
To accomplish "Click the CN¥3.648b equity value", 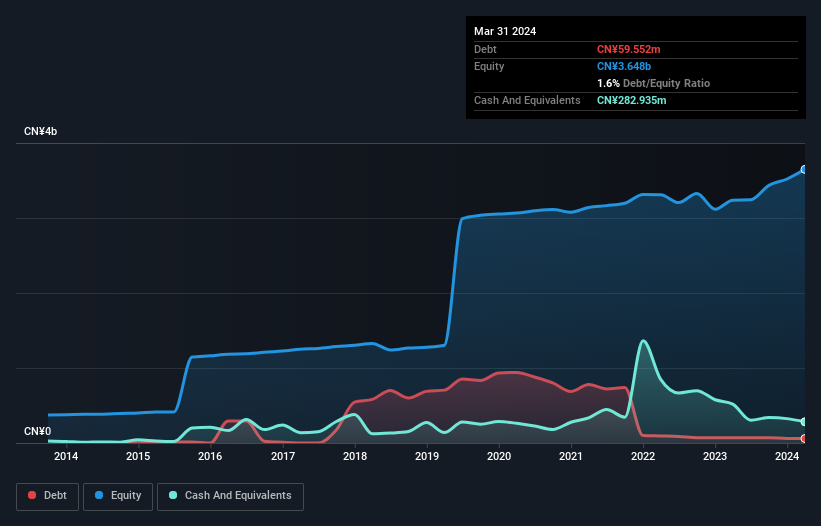I will tap(624, 66).
